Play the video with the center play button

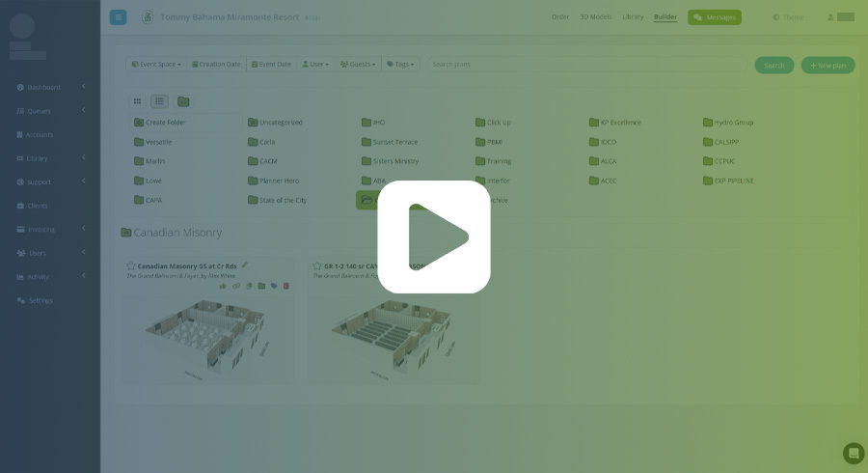433,236
